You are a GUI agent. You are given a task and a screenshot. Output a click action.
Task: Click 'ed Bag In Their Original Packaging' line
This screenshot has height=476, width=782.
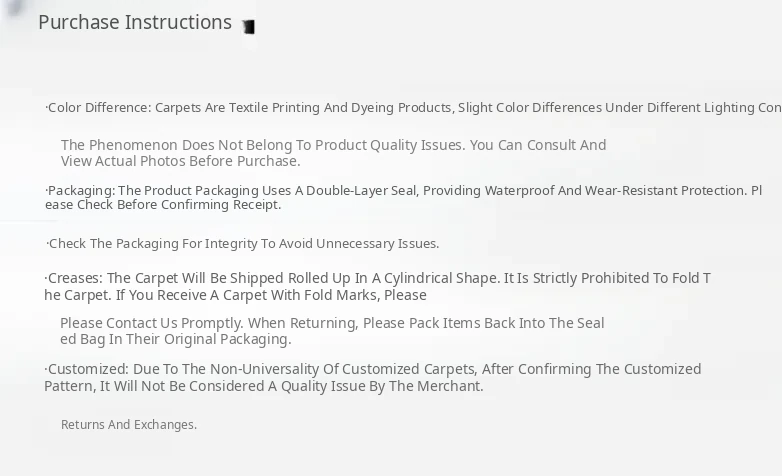click(x=175, y=339)
